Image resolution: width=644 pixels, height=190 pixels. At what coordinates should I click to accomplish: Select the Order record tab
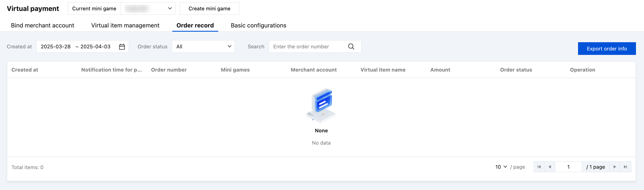coord(195,26)
